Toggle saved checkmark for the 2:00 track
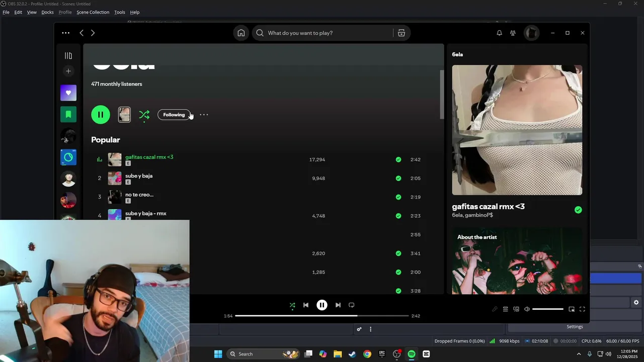Viewport: 644px width, 362px height. (398, 272)
